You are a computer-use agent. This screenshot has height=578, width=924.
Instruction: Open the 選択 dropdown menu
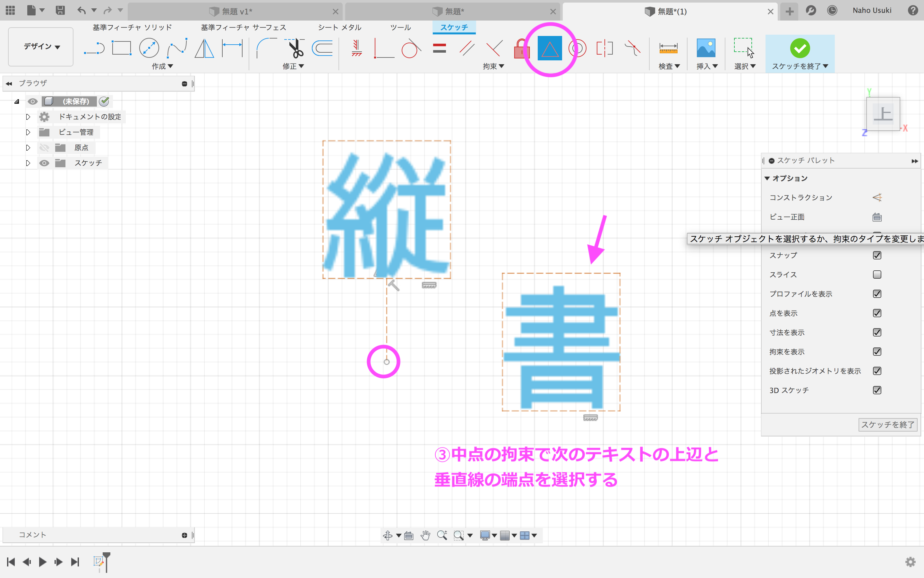(745, 66)
